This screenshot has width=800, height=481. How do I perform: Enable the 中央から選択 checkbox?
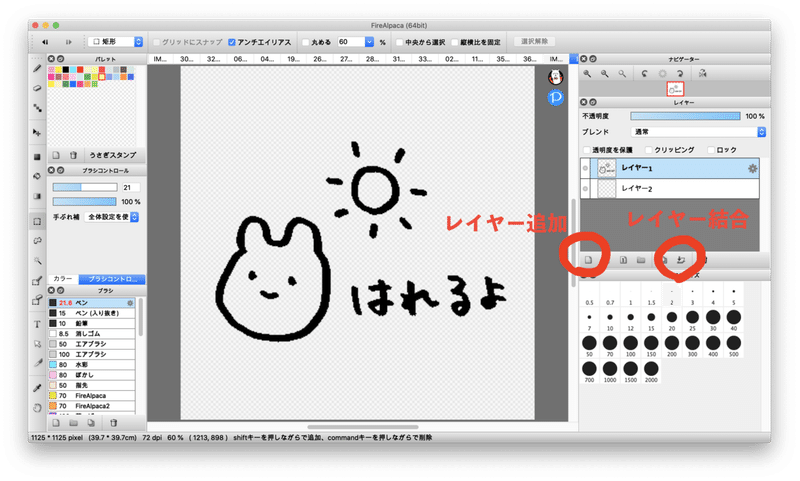[400, 42]
